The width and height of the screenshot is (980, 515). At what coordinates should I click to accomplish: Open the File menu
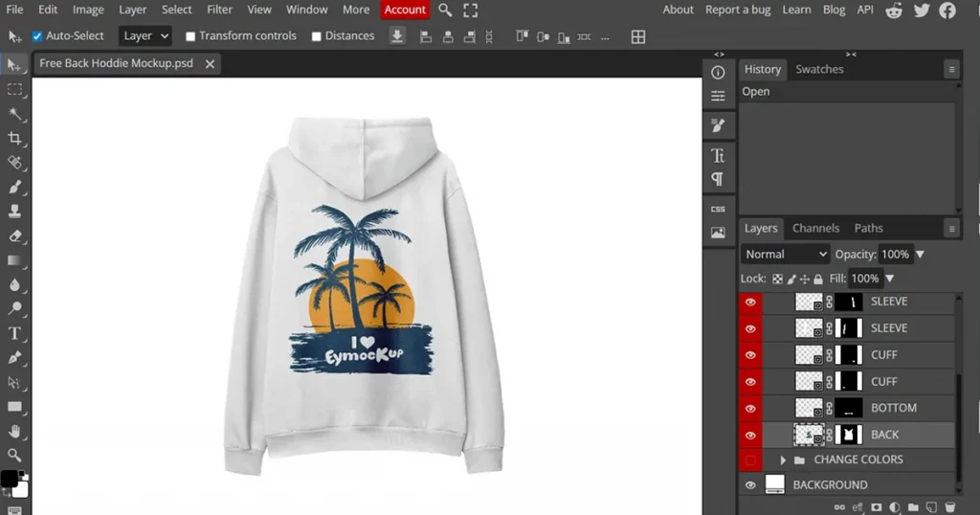[x=14, y=10]
